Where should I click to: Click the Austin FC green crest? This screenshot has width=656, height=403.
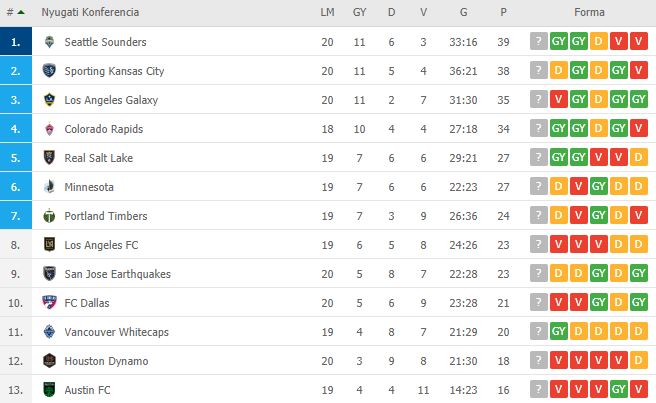[x=49, y=390]
